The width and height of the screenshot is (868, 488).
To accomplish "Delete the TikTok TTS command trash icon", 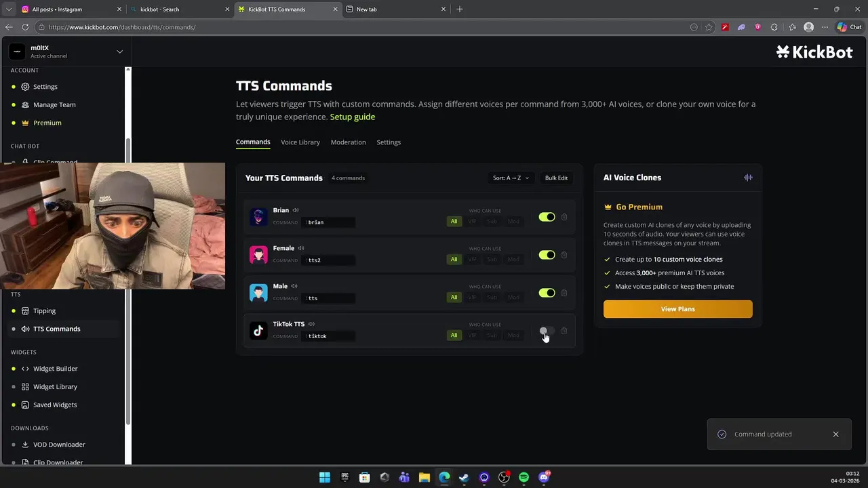I will pos(564,331).
